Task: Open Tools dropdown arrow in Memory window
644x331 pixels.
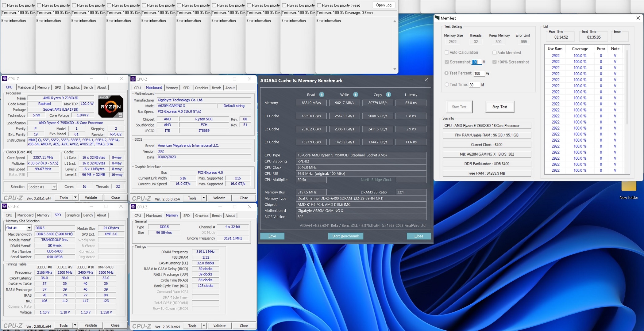Action: pos(204,325)
